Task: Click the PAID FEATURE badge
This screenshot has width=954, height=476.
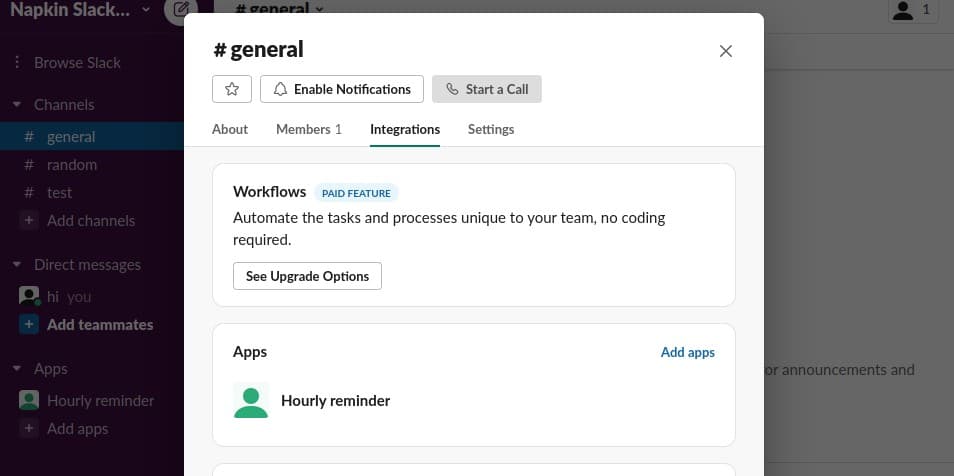Action: 356,193
